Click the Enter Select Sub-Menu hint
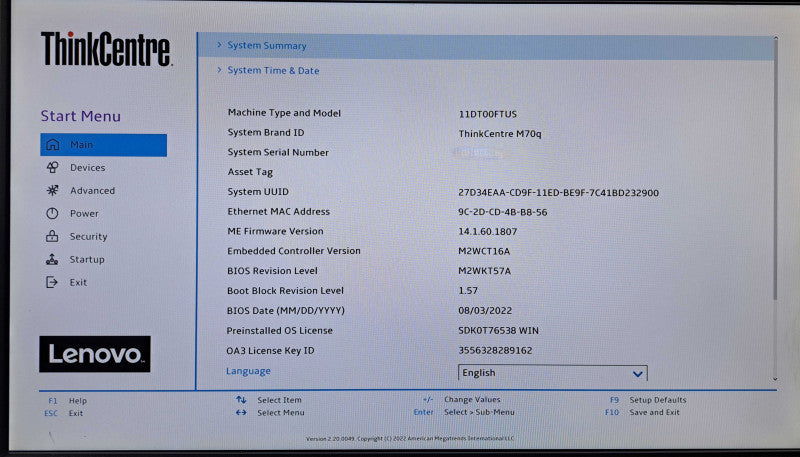The width and height of the screenshot is (800, 457). click(464, 412)
